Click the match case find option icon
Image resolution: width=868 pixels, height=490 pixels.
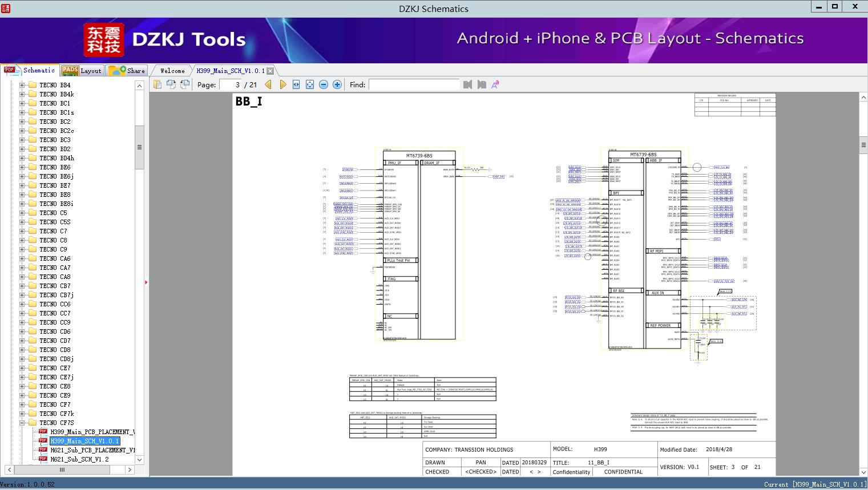(495, 84)
